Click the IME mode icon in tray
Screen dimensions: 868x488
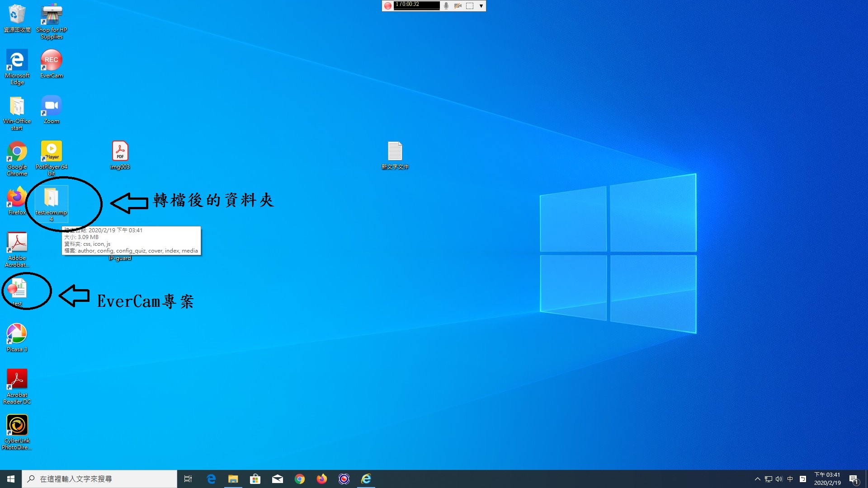coord(803,479)
